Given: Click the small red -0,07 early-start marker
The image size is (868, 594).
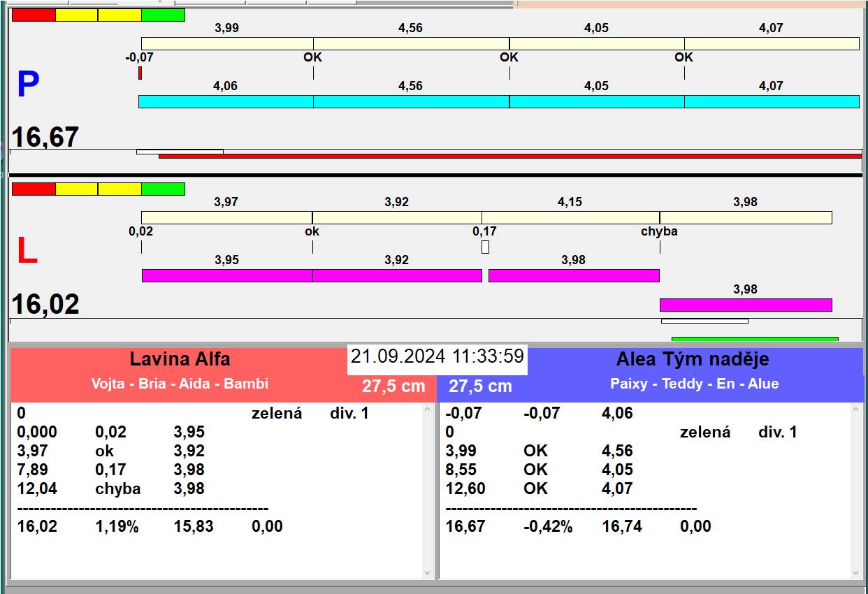Looking at the screenshot, I should coord(140,73).
